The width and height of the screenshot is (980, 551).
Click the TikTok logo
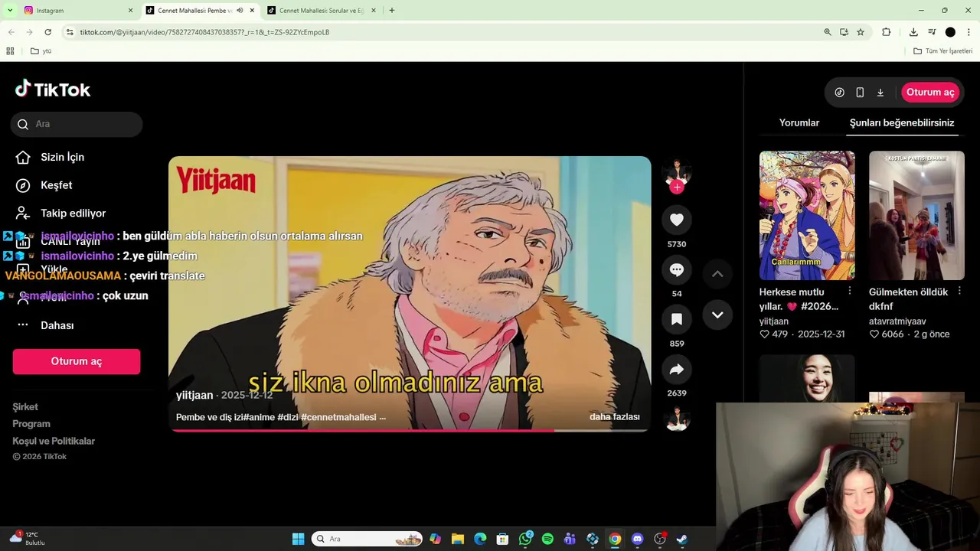click(53, 90)
